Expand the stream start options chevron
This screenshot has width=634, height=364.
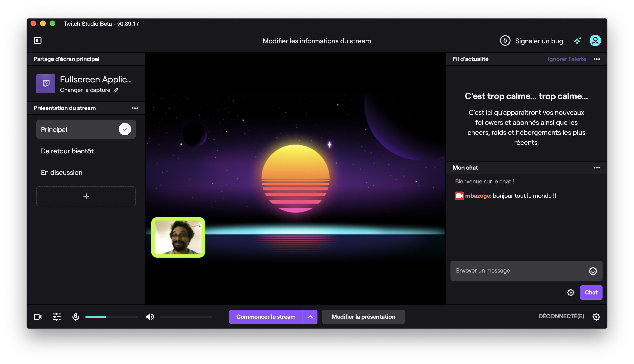click(310, 317)
